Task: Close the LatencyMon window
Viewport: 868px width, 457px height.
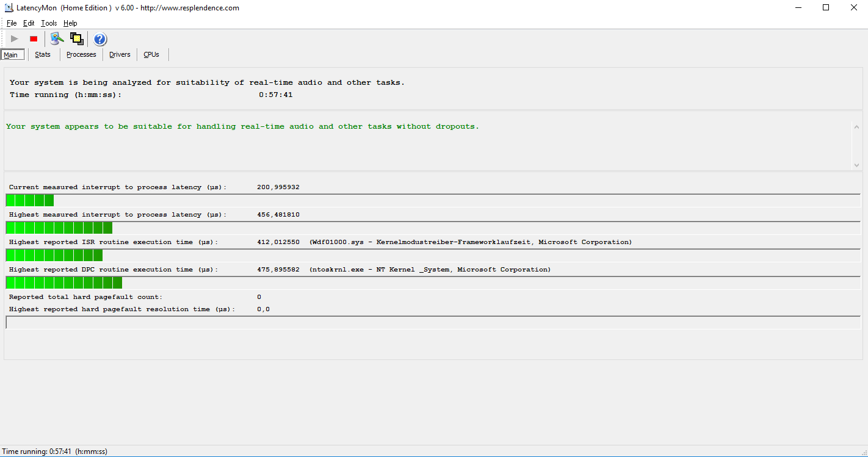Action: click(854, 8)
